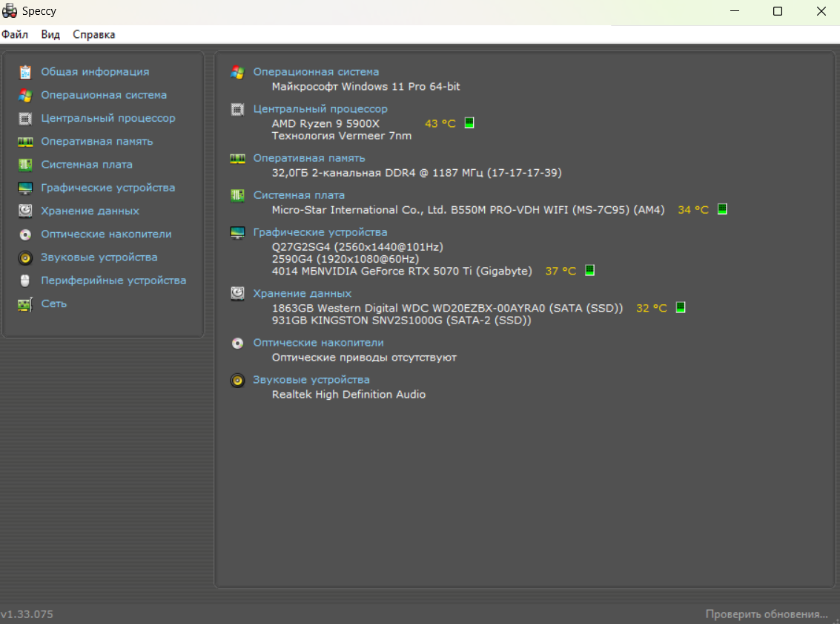The height and width of the screenshot is (624, 840).
Task: Open Системная плата heading link in summary
Action: (299, 195)
